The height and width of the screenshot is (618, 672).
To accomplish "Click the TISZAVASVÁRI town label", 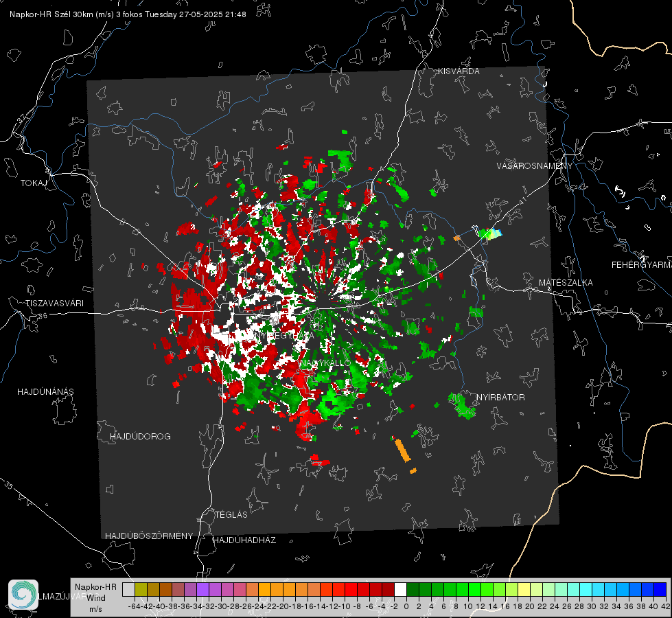I will pos(54,304).
